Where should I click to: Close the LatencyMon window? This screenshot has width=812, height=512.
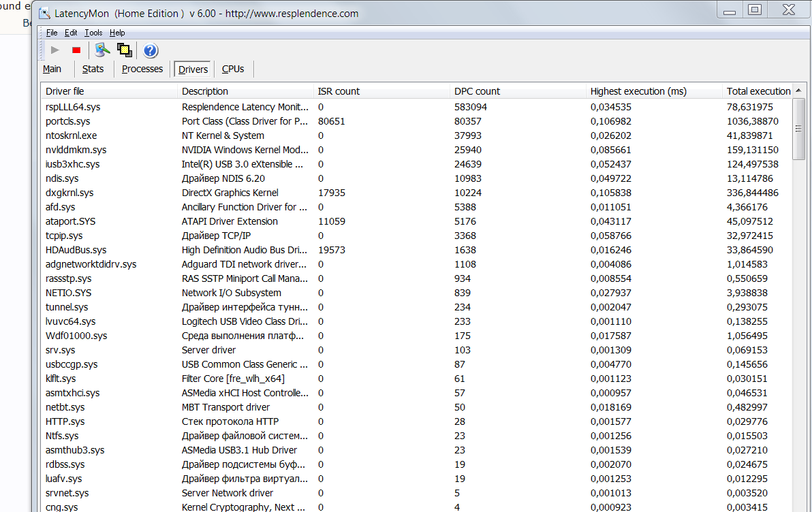tap(789, 10)
